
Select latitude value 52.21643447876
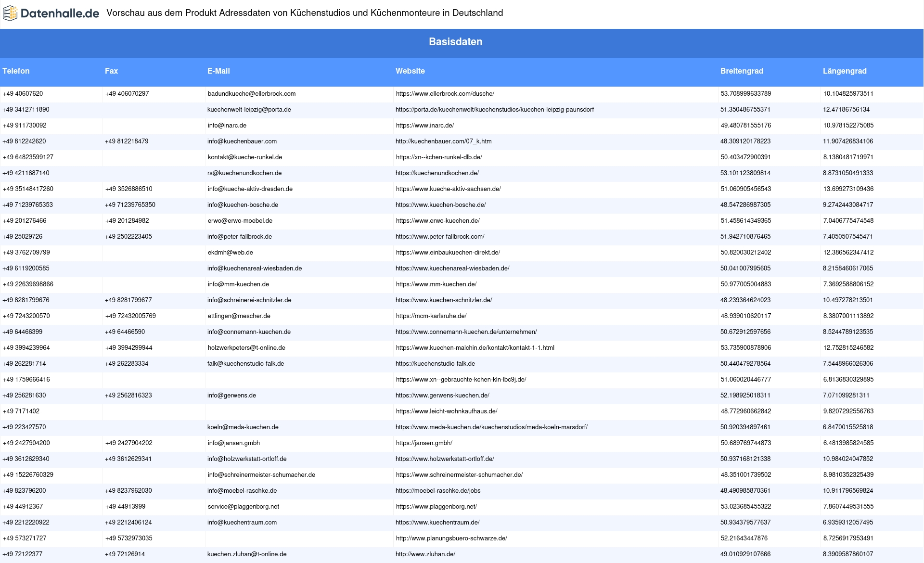click(x=744, y=538)
